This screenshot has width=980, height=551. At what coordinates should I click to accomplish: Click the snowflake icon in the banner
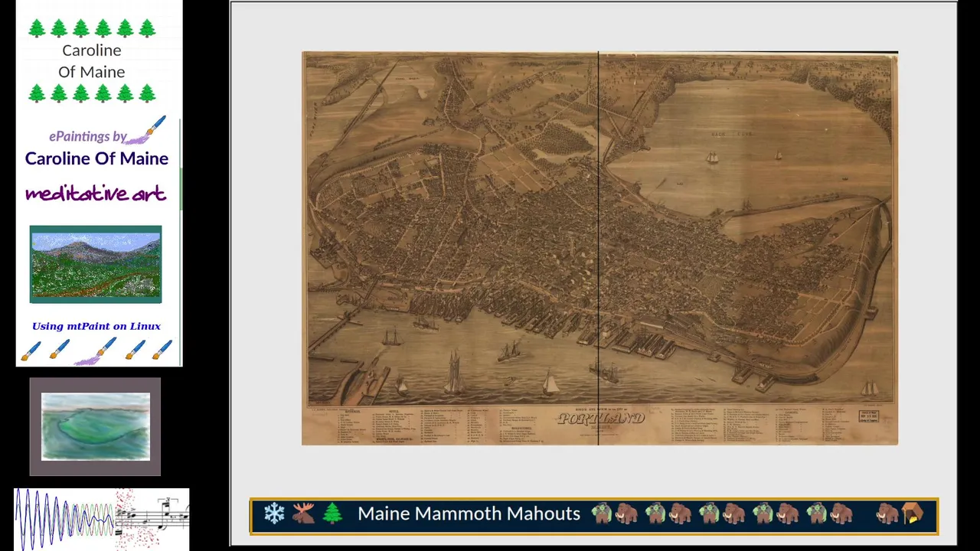point(274,514)
